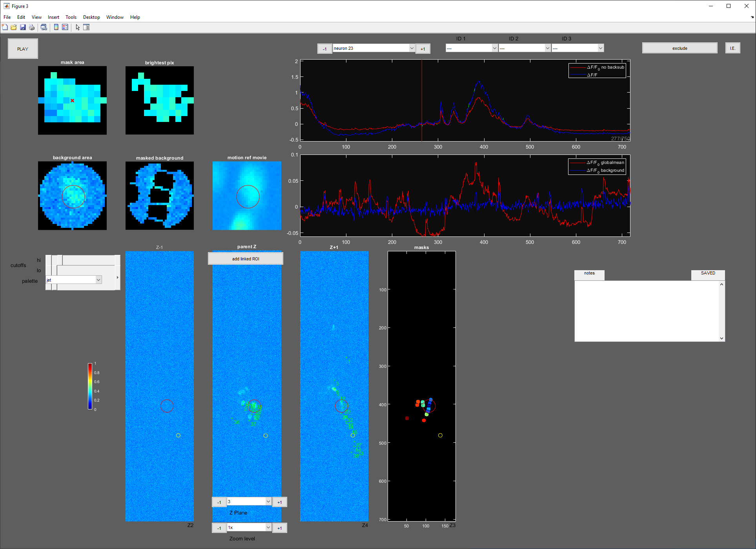This screenshot has height=549, width=756.
Task: Expand the neuron 23 dropdown
Action: [x=412, y=48]
